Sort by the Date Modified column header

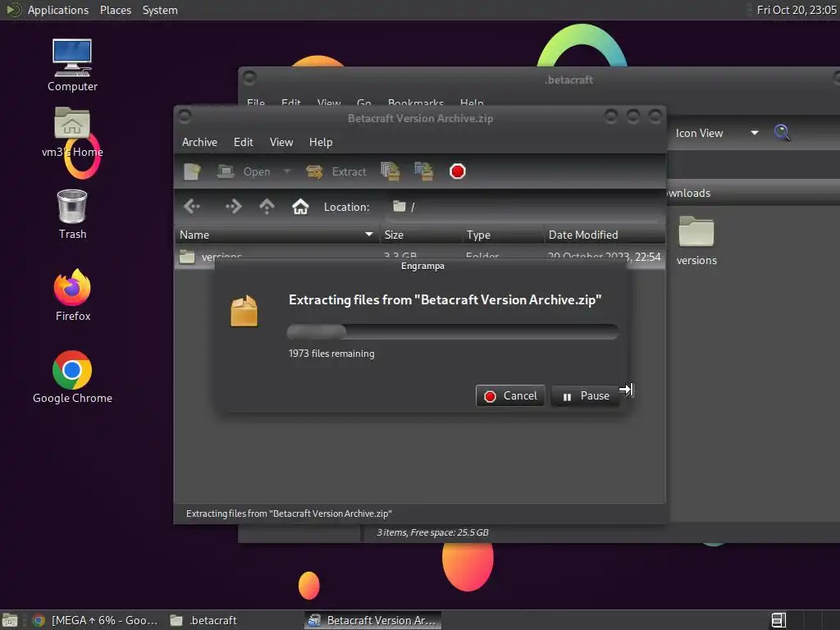pyautogui.click(x=605, y=235)
